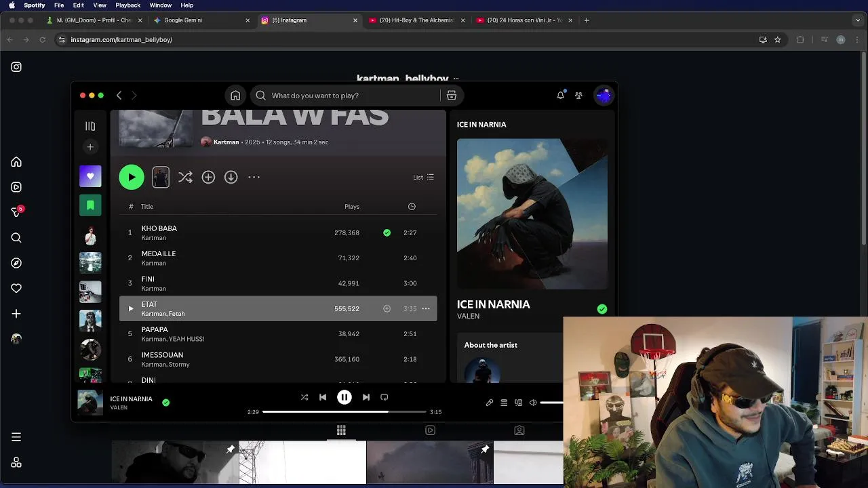Toggle saved check next to now-playing title

tap(165, 403)
